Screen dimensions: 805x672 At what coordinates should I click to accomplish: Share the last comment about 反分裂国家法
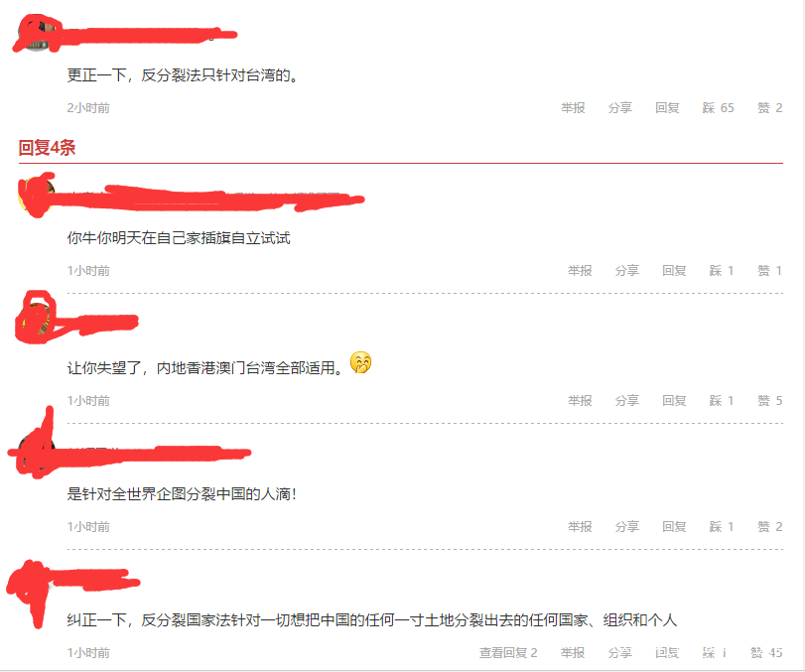619,653
